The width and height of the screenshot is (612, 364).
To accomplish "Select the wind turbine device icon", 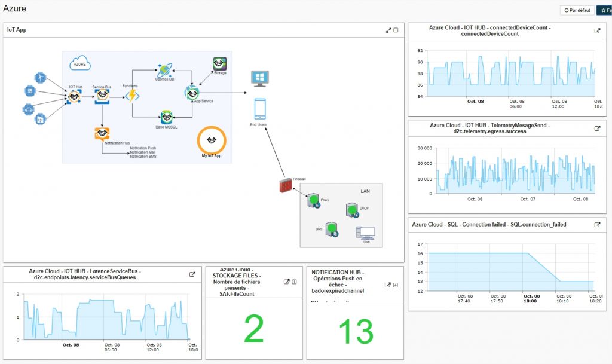I will [x=40, y=78].
